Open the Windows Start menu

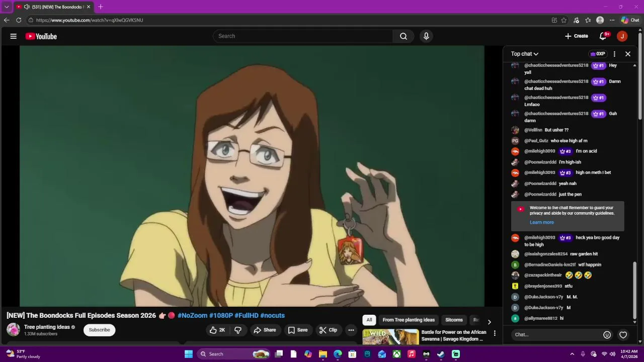pyautogui.click(x=189, y=354)
